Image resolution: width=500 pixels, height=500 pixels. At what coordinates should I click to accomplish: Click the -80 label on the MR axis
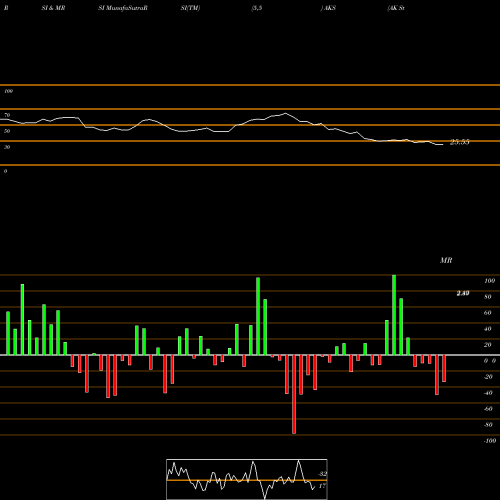488,425
